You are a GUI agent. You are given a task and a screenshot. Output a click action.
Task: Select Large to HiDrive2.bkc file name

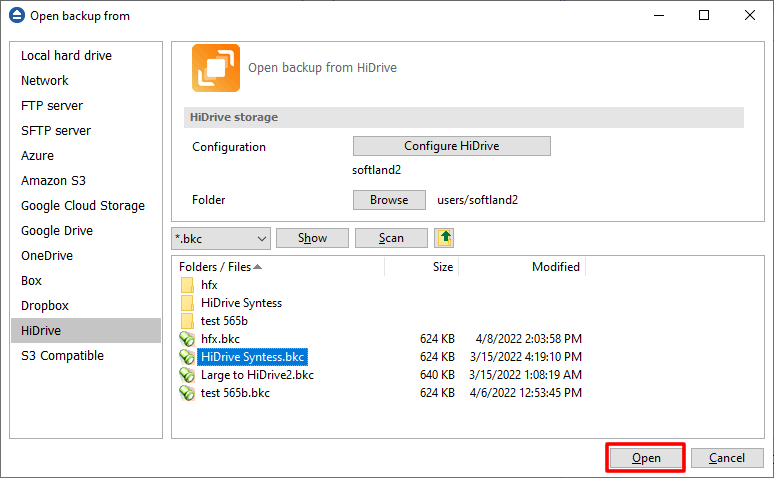point(257,375)
